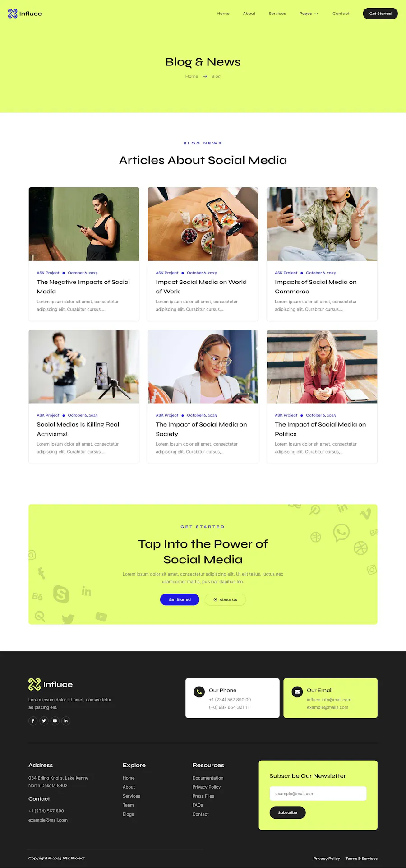
Task: Click the Home breadcrumb link
Action: (192, 76)
